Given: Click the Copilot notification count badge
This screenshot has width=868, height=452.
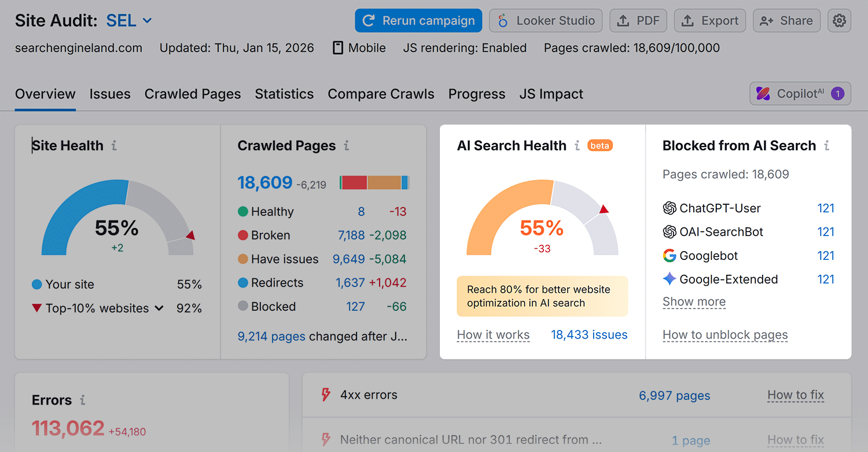Looking at the screenshot, I should (837, 94).
